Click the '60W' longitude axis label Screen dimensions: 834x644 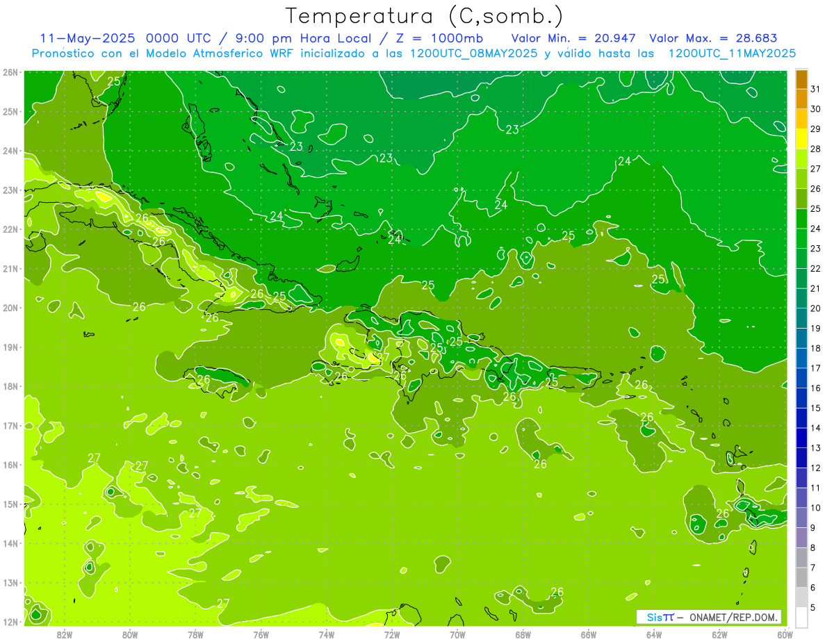(785, 634)
